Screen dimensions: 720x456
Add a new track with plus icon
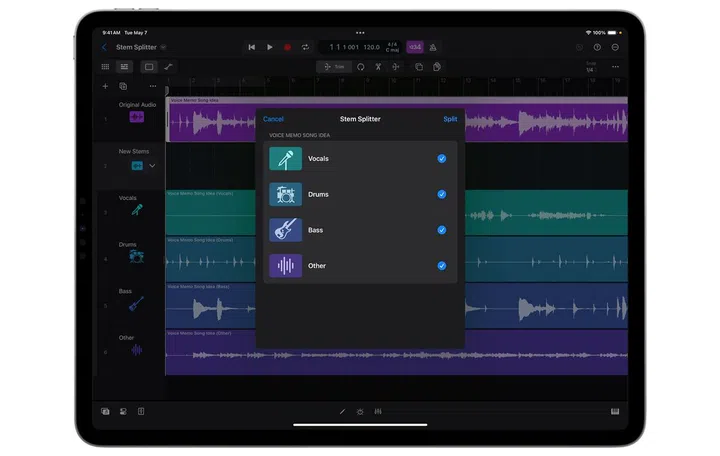[x=105, y=86]
